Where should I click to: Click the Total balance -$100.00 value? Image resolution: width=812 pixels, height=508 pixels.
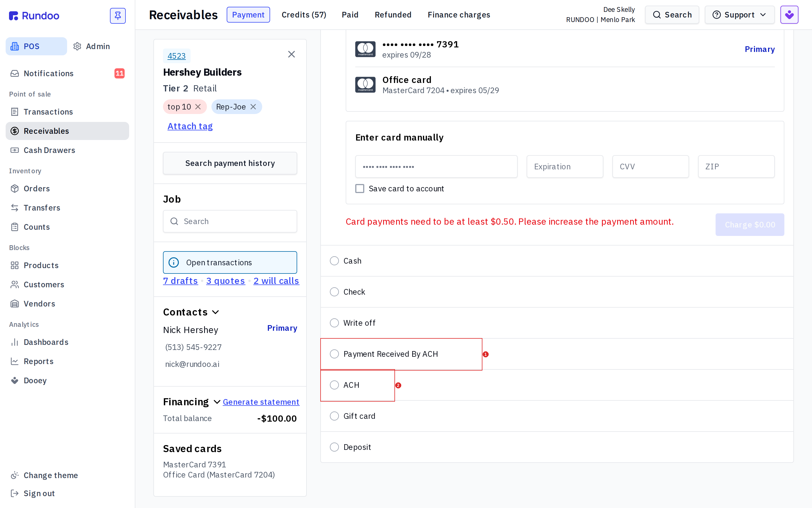pyautogui.click(x=277, y=418)
